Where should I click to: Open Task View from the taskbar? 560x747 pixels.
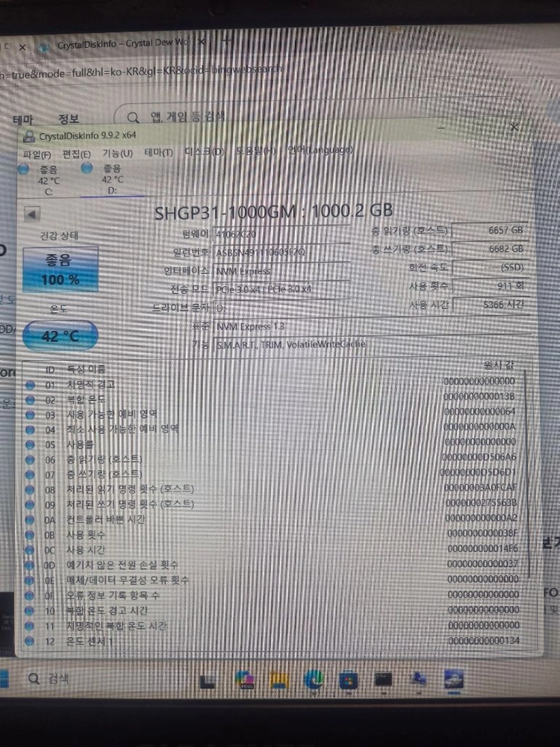208,681
